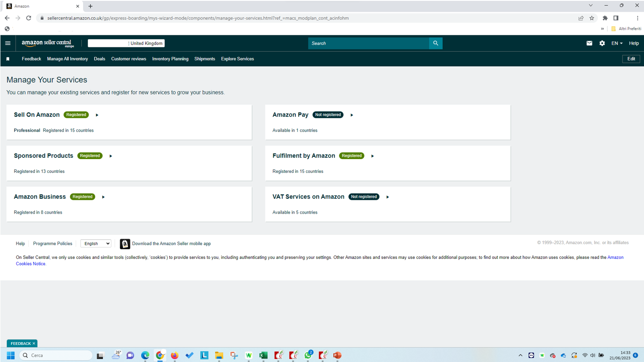The width and height of the screenshot is (644, 362).
Task: Open File Explorer from the taskbar
Action: 219,355
